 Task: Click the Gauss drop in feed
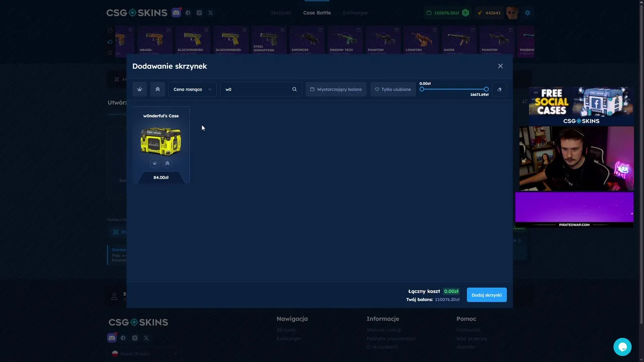pyautogui.click(x=459, y=41)
